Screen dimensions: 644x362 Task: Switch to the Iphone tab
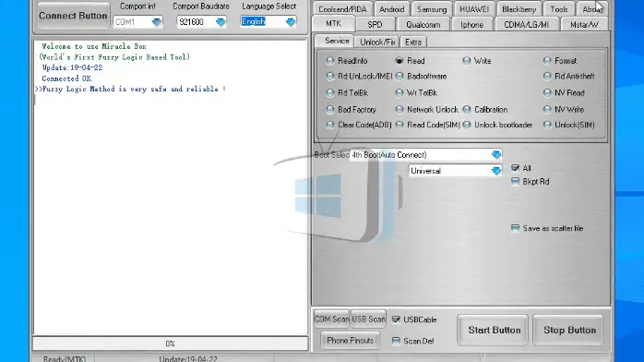pyautogui.click(x=471, y=25)
